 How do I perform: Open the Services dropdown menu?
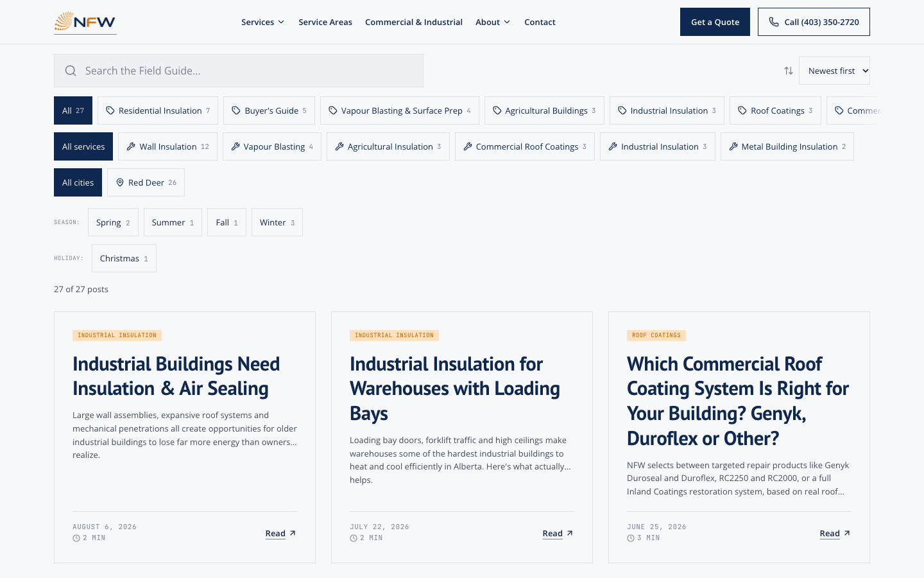click(262, 22)
